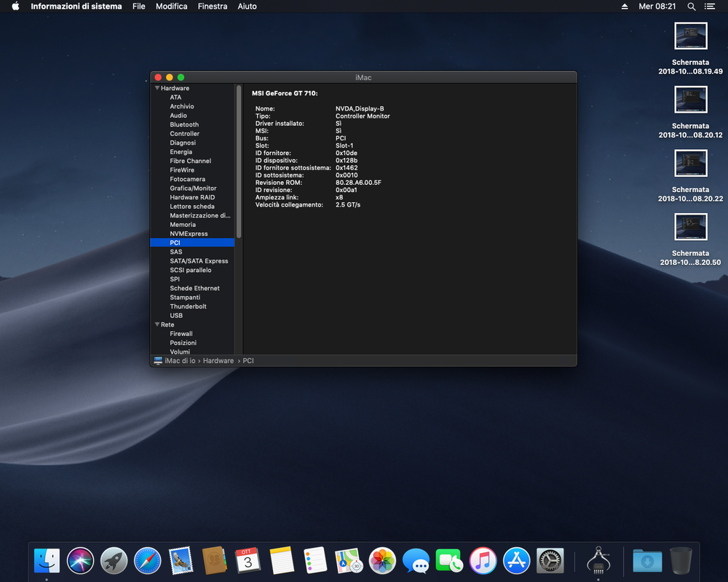
Task: Open Safari browser in Dock
Action: pos(147,561)
